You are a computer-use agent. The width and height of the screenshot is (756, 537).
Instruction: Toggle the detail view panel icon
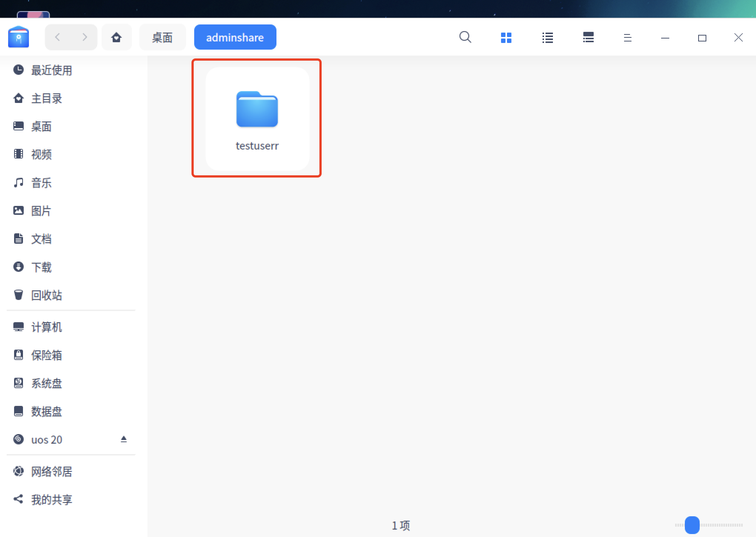click(588, 37)
